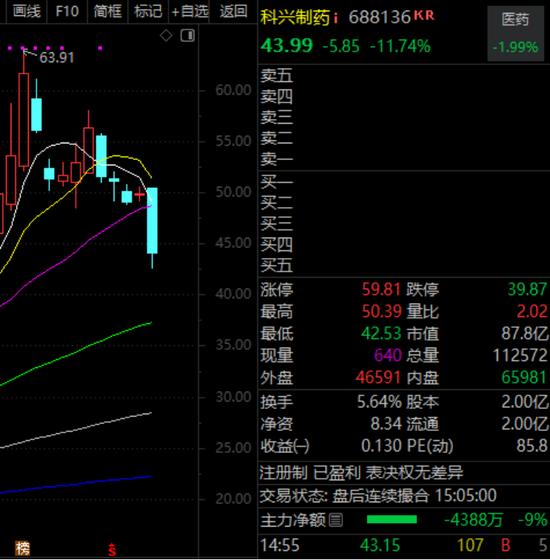Screen dimensions: 550x560
Task: Click the 返回 back button
Action: coord(233,11)
